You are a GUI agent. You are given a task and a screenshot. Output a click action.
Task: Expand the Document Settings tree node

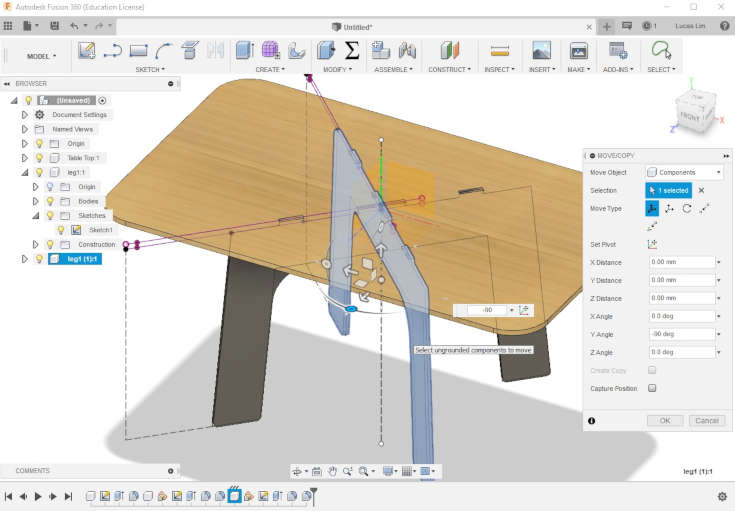tap(25, 115)
